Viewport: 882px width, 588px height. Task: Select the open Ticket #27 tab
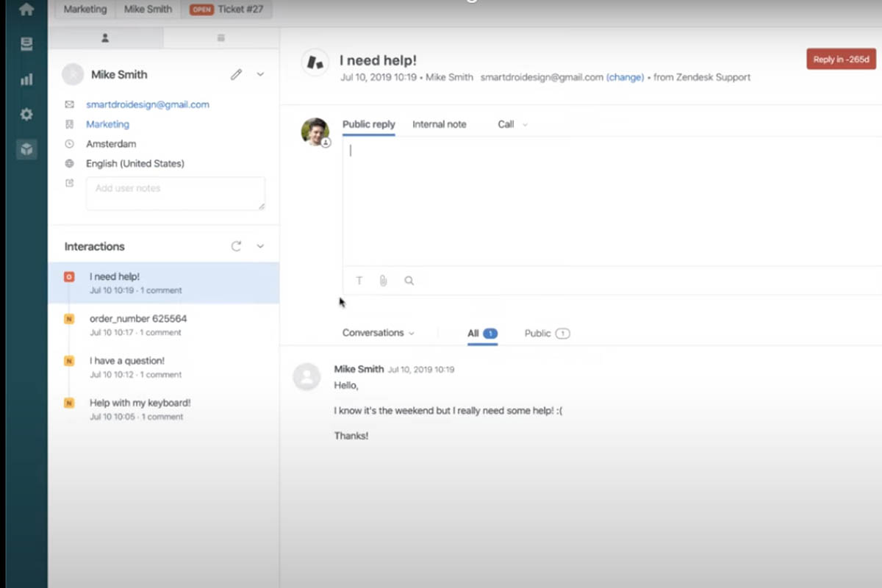(226, 10)
